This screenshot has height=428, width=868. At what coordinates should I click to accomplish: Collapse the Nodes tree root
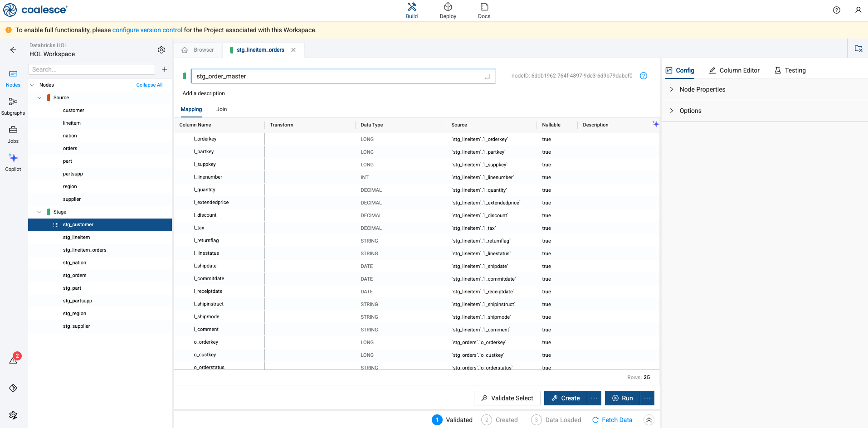click(x=32, y=85)
